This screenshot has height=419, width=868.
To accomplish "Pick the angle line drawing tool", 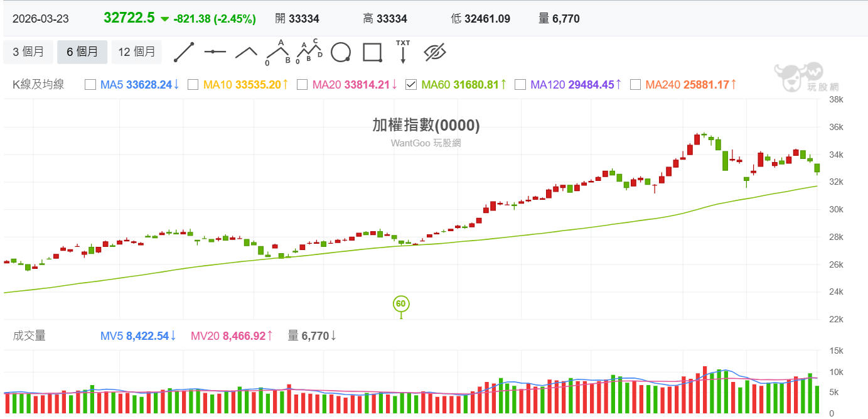I will (247, 52).
